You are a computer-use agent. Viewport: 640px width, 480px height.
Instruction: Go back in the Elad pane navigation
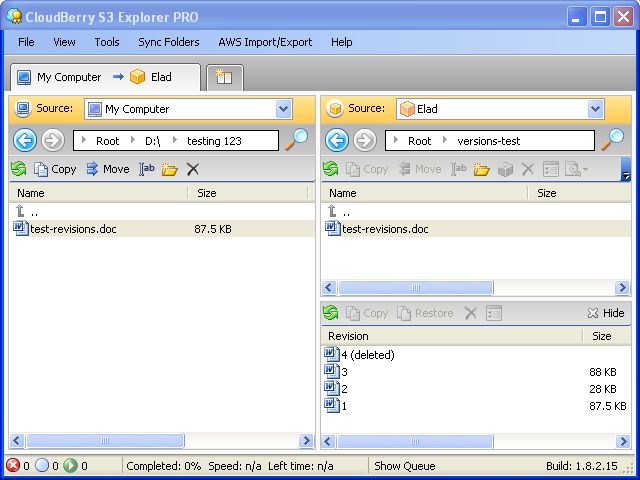coord(337,140)
